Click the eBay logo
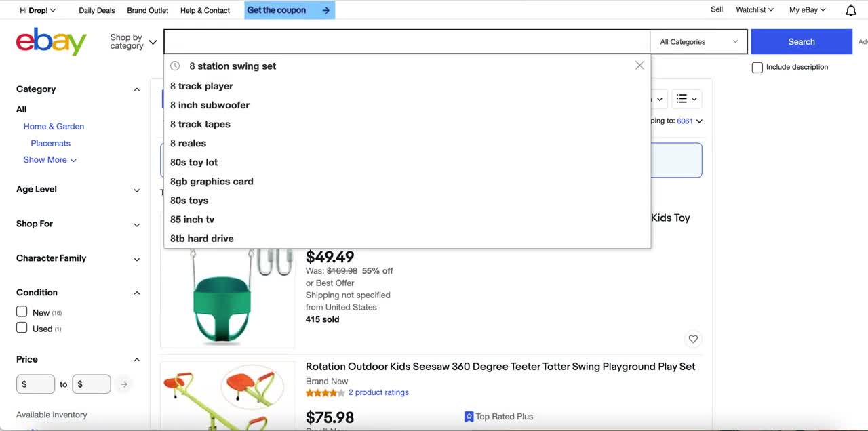Image resolution: width=868 pixels, height=431 pixels. (52, 41)
